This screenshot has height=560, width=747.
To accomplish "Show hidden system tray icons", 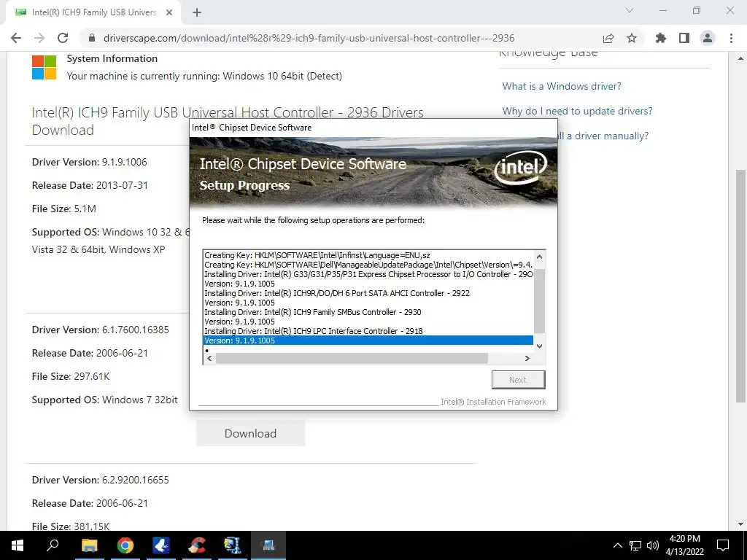I will pos(617,545).
